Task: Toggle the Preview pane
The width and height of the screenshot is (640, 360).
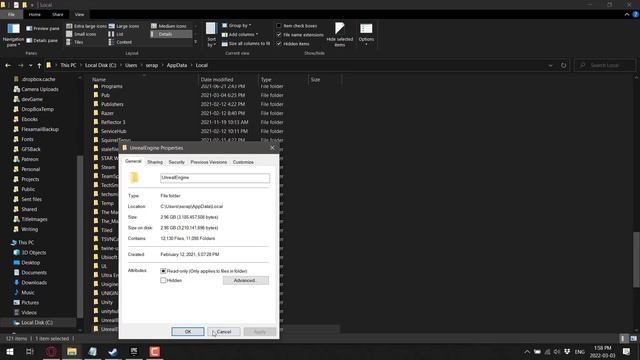Action: pos(42,29)
